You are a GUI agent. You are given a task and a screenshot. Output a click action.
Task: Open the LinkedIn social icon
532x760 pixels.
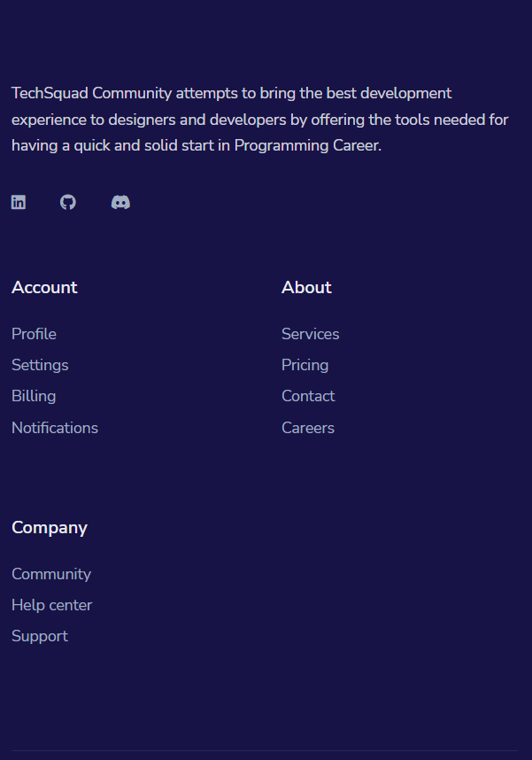coord(19,202)
